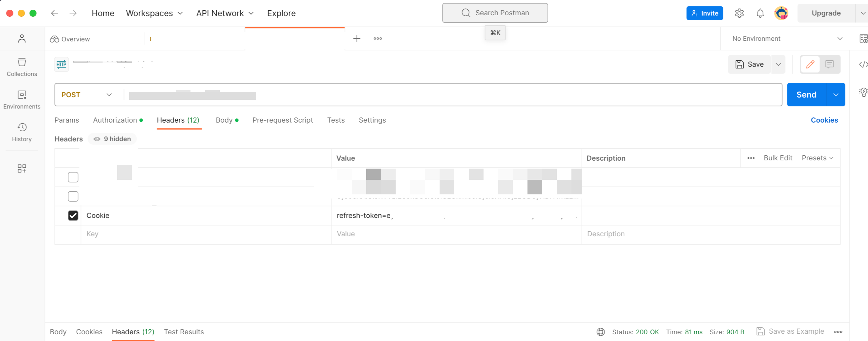Click the new tab plus icon
The height and width of the screenshot is (341, 868).
357,38
